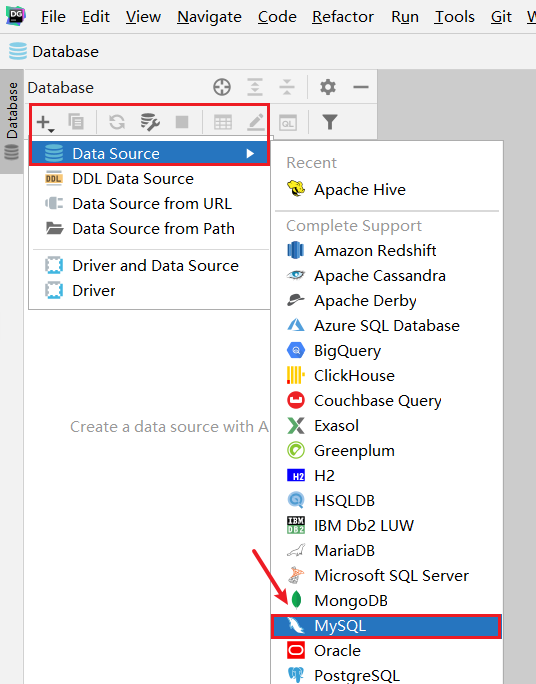Open the Edit menu
Screen dimensions: 536x684
click(96, 17)
